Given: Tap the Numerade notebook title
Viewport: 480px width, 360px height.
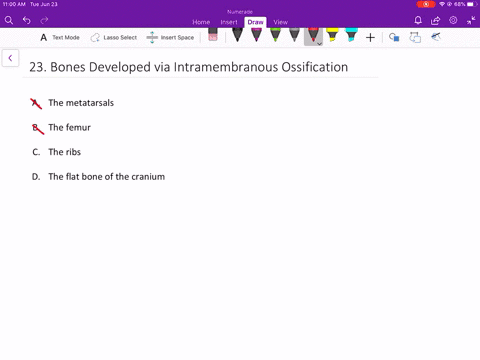Looking at the screenshot, I should 240,12.
